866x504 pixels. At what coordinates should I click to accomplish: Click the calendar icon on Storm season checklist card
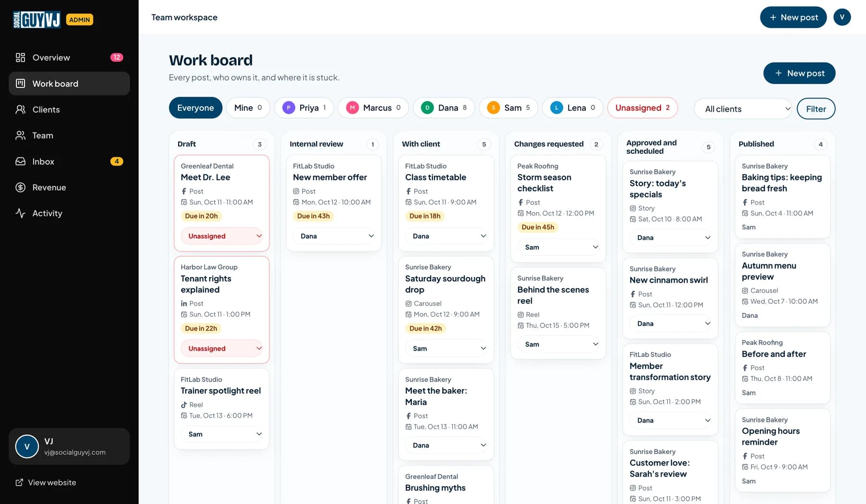(x=521, y=214)
